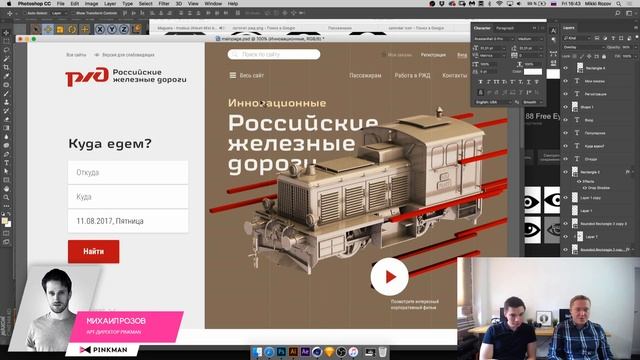Click the Z axis button
Viewport: 640px width, 360px height.
point(124,29)
